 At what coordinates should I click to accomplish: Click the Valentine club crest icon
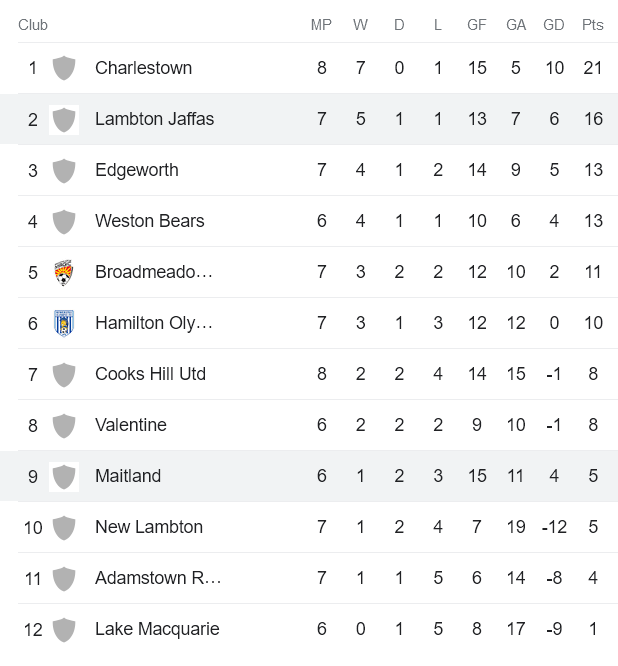tap(64, 425)
